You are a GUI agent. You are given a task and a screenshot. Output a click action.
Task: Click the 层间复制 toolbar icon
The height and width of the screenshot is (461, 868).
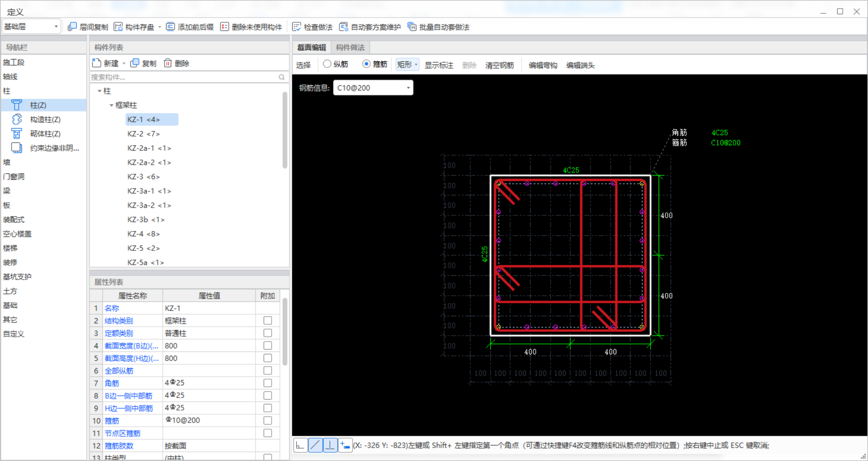[72, 27]
